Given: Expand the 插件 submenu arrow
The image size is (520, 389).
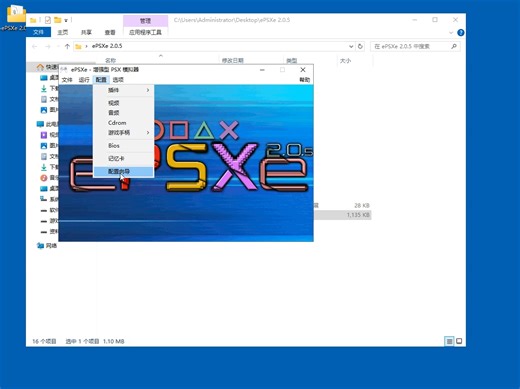Looking at the screenshot, I should point(148,90).
